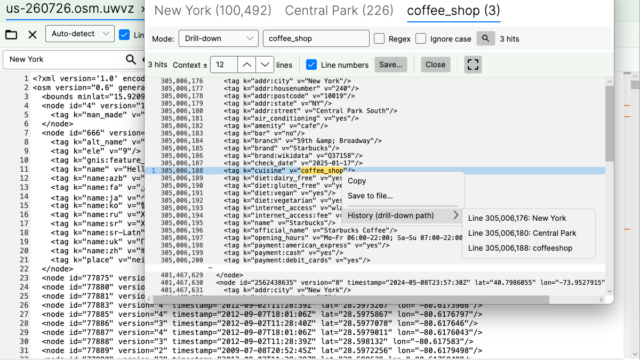640x360 pixels.
Task: Expand History (drill-down path) submenu
Action: click(x=402, y=216)
